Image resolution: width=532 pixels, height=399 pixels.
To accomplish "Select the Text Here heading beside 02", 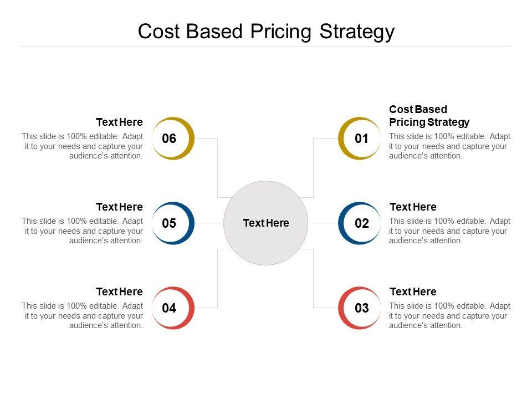I will click(413, 207).
